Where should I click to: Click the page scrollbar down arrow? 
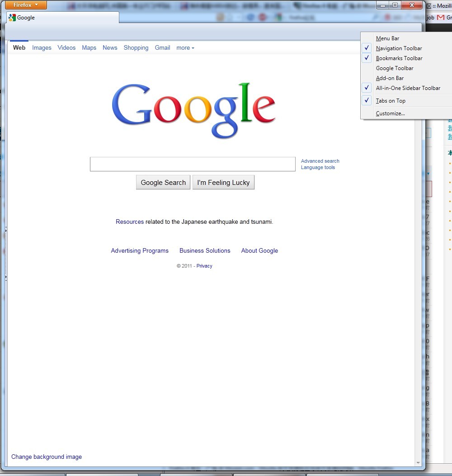click(x=418, y=462)
